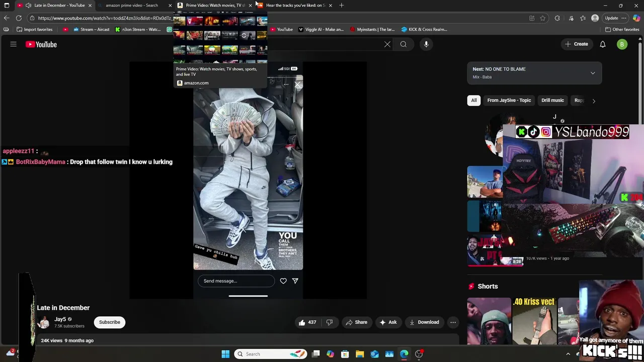This screenshot has height=362, width=644.
Task: Go to the YouTube home logo
Action: 41,44
